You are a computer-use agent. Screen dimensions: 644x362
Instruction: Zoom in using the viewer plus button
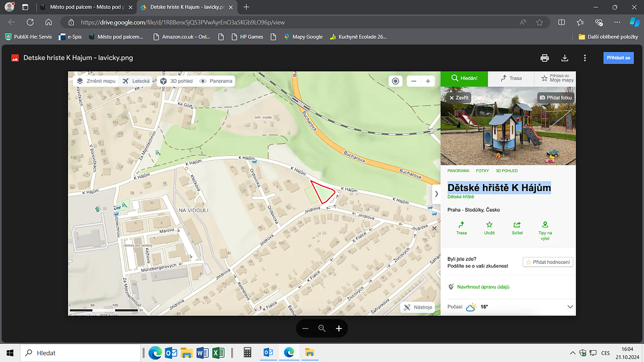tap(339, 329)
